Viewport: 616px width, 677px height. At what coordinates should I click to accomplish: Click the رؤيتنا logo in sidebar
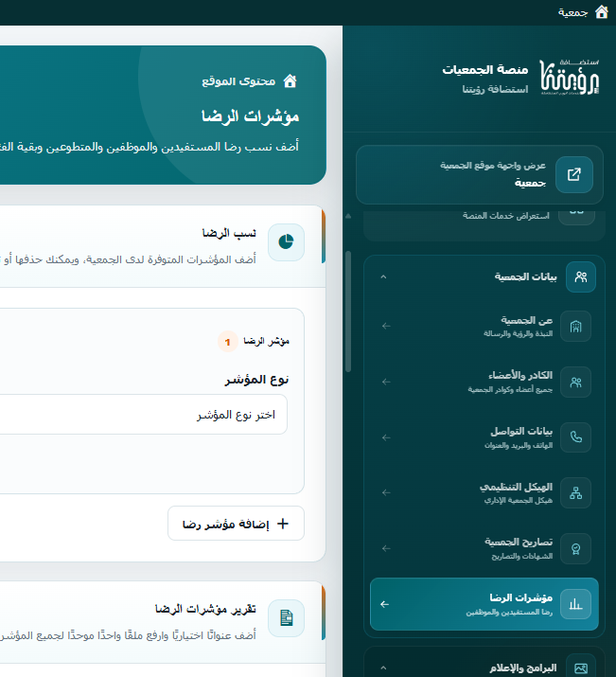pyautogui.click(x=570, y=78)
